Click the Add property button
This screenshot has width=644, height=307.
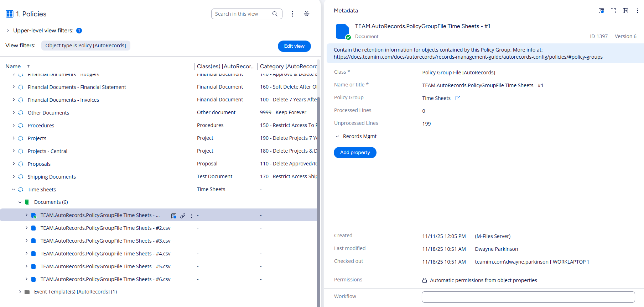[x=355, y=153]
